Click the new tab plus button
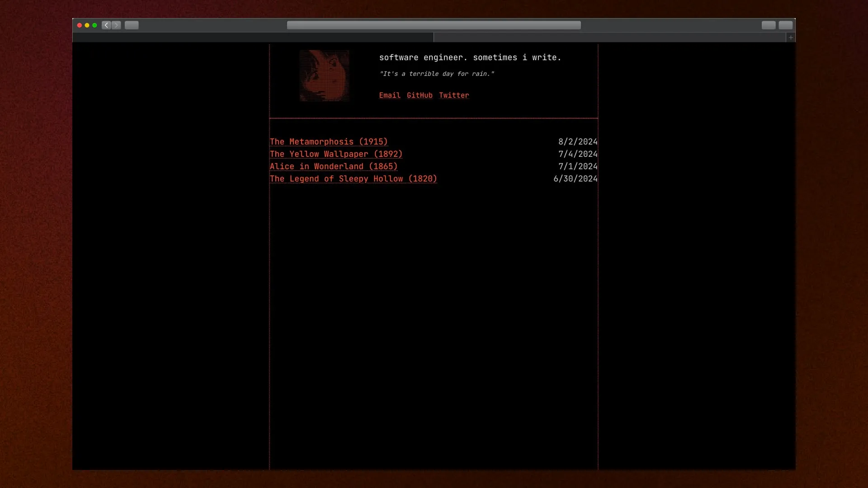 point(792,38)
